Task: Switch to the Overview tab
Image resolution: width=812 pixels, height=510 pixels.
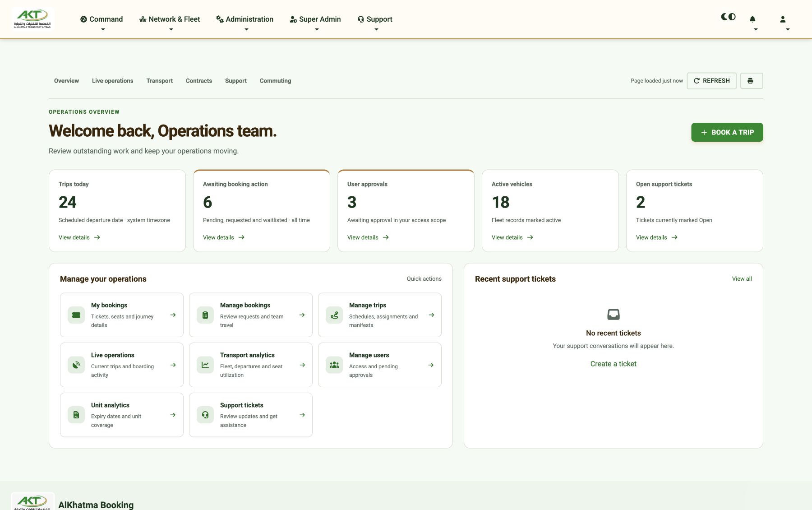Action: (x=66, y=81)
